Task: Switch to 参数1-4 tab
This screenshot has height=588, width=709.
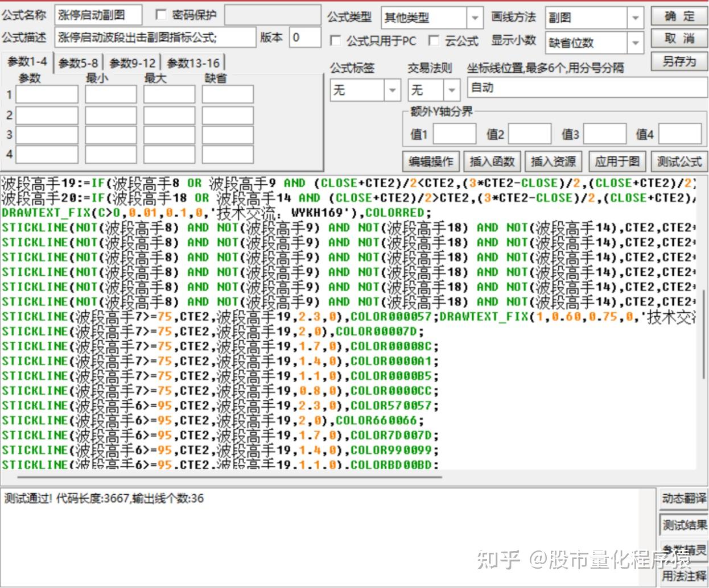Action: coord(27,61)
